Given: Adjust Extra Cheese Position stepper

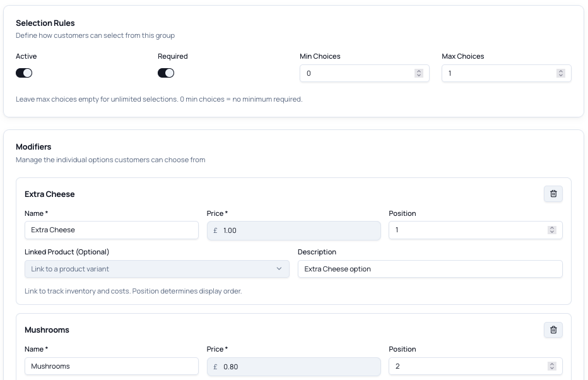Looking at the screenshot, I should 552,230.
